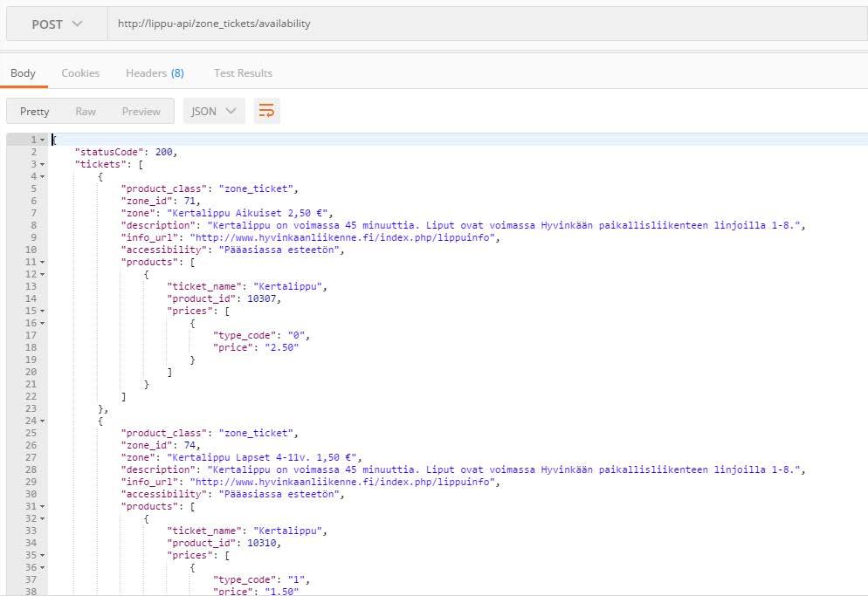Open the Test Results tab

coord(243,73)
